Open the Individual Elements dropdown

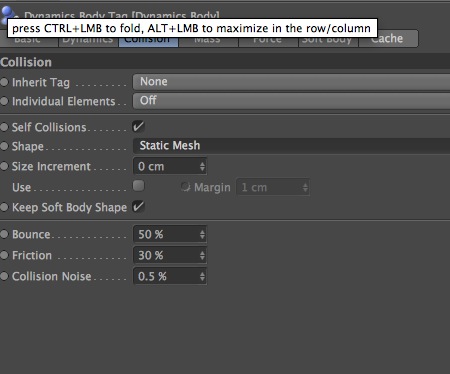coord(291,101)
